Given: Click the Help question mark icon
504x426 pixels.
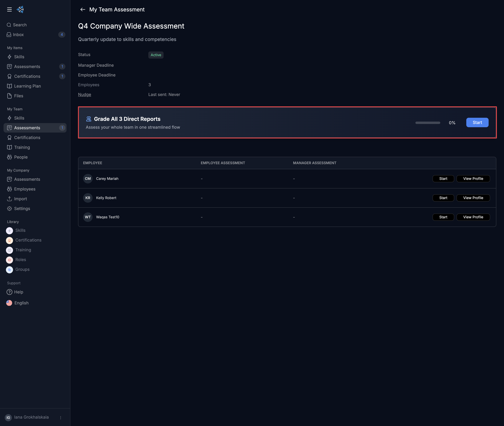Looking at the screenshot, I should pos(9,292).
